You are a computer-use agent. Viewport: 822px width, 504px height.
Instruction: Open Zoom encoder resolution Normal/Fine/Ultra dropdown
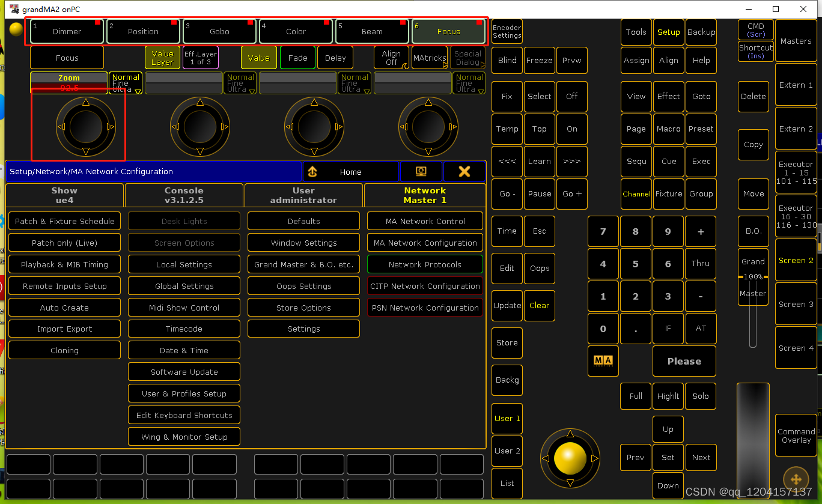pos(126,83)
